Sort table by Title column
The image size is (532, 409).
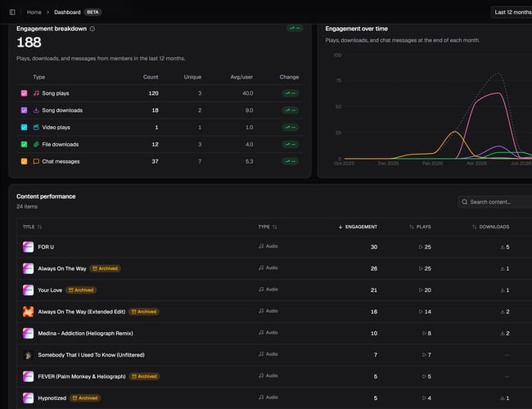[32, 227]
